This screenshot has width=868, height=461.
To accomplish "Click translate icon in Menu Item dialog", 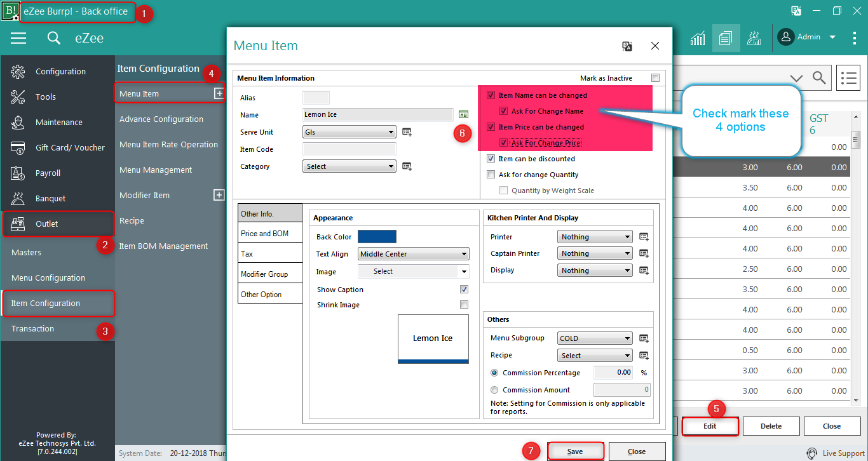I will pos(627,46).
